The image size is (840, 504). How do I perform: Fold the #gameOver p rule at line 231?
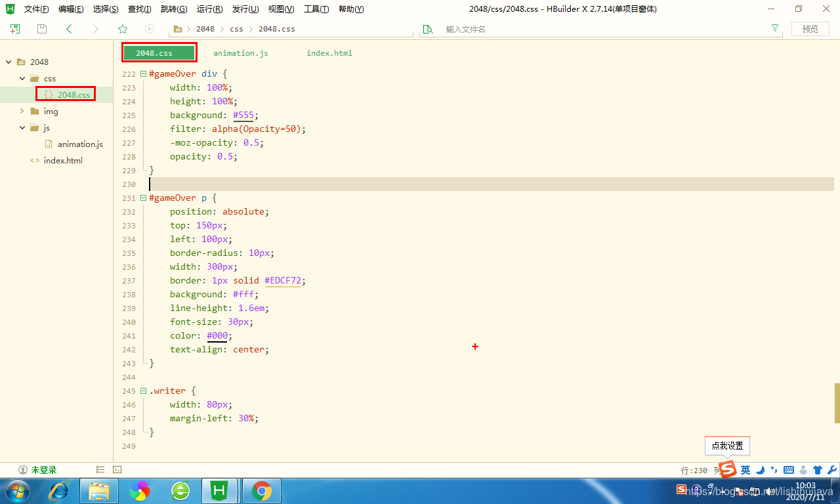pos(143,198)
